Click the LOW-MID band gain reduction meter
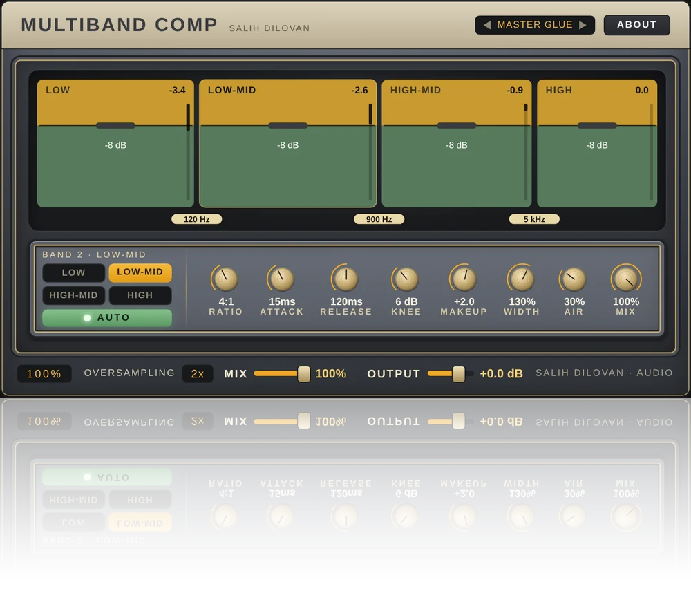Image resolution: width=691 pixels, height=616 pixels. tap(370, 152)
